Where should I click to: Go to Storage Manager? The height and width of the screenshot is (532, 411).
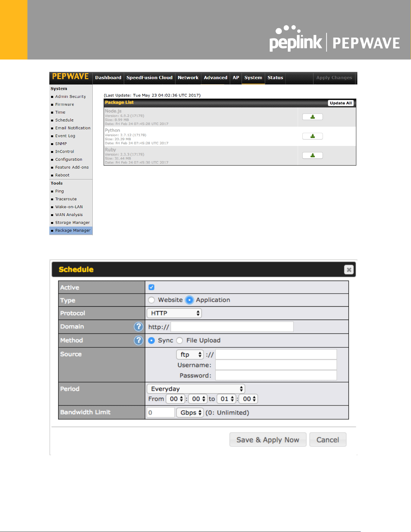pos(72,223)
